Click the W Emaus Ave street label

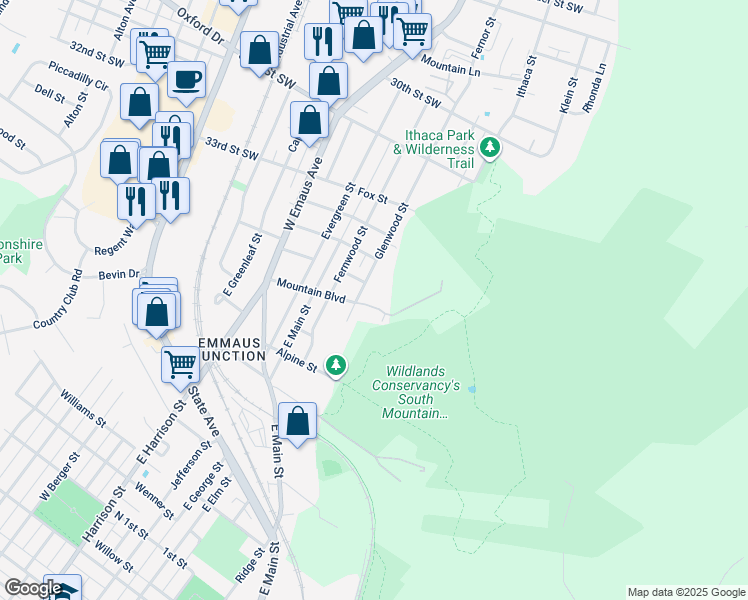[303, 194]
